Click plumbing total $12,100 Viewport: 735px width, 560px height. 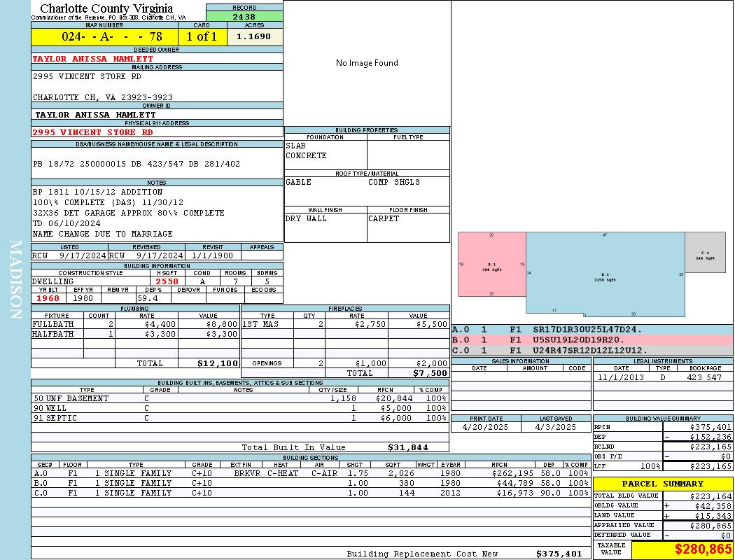pyautogui.click(x=218, y=363)
